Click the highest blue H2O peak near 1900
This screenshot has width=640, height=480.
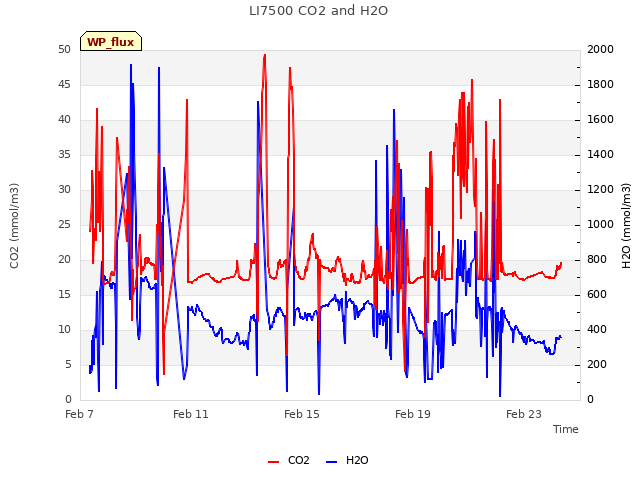coord(131,65)
